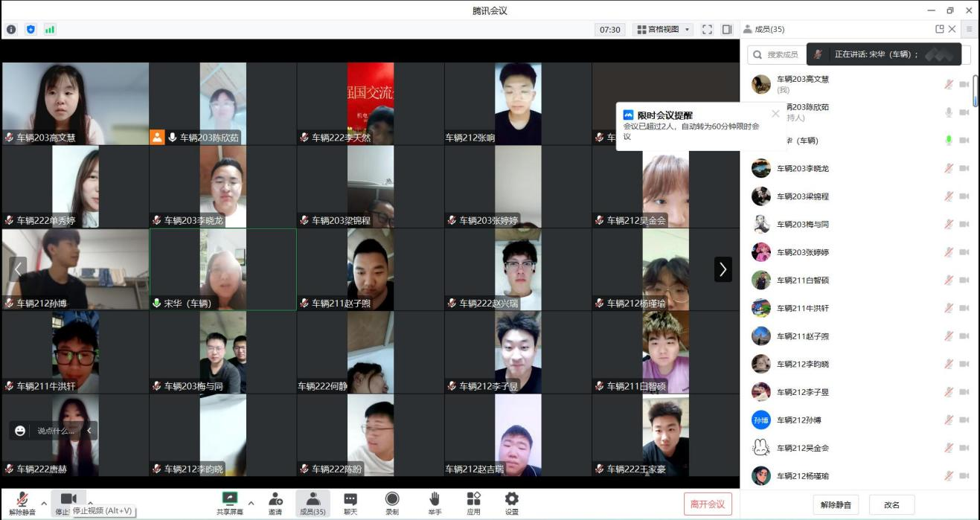
Task: Toggle the 停止视频 camera button
Action: point(68,499)
